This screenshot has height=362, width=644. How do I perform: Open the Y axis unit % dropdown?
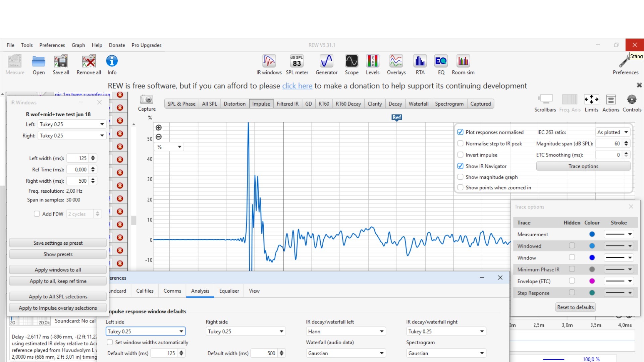(169, 147)
